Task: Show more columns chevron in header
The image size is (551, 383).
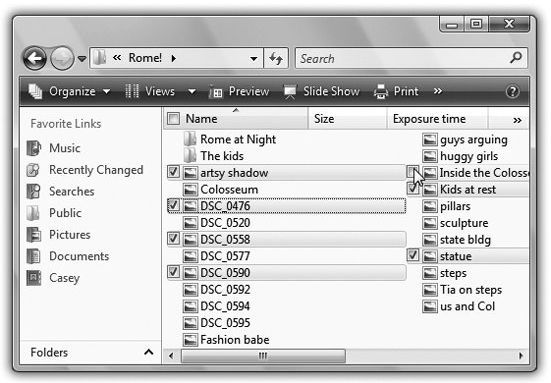Action: [517, 121]
